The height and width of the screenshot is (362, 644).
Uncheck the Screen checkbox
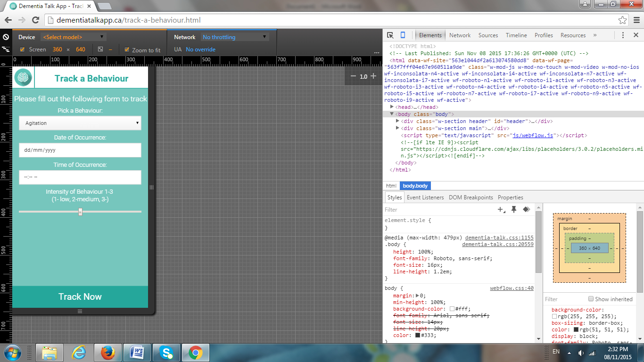22,49
